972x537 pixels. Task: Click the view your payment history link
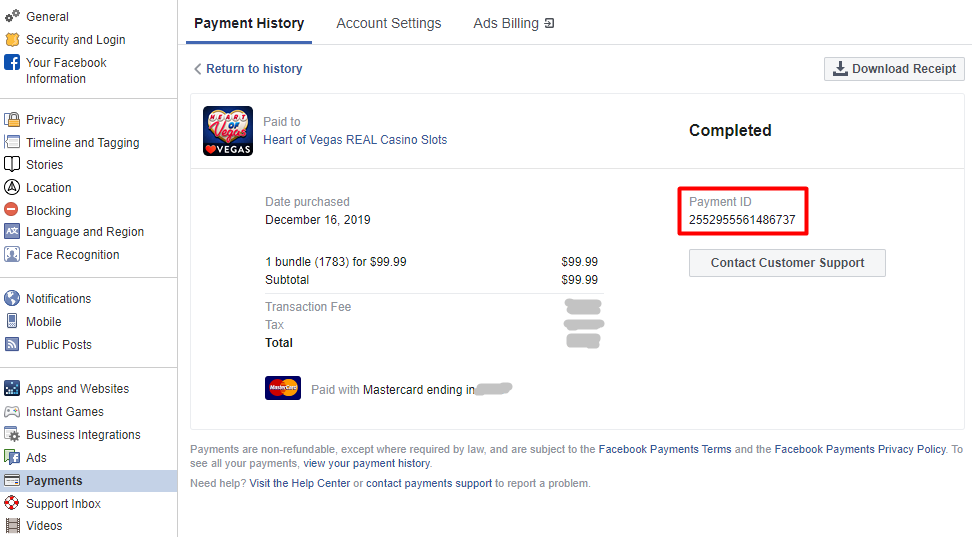(366, 464)
